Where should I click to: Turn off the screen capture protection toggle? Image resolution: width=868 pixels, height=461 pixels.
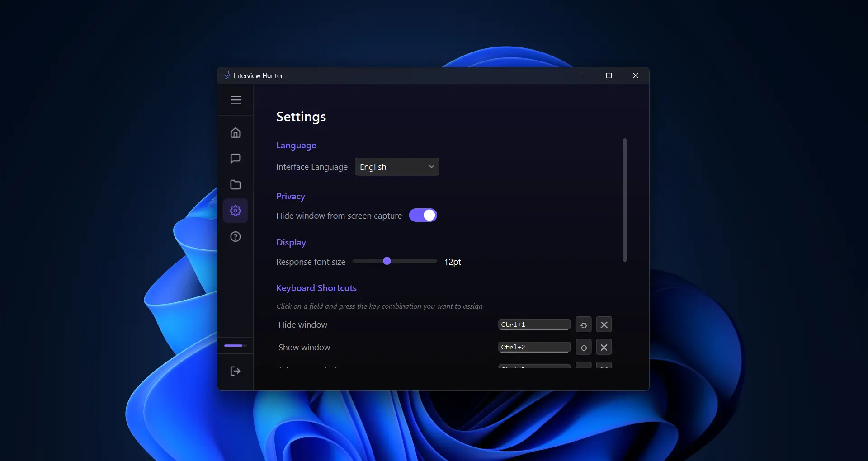[x=423, y=215]
